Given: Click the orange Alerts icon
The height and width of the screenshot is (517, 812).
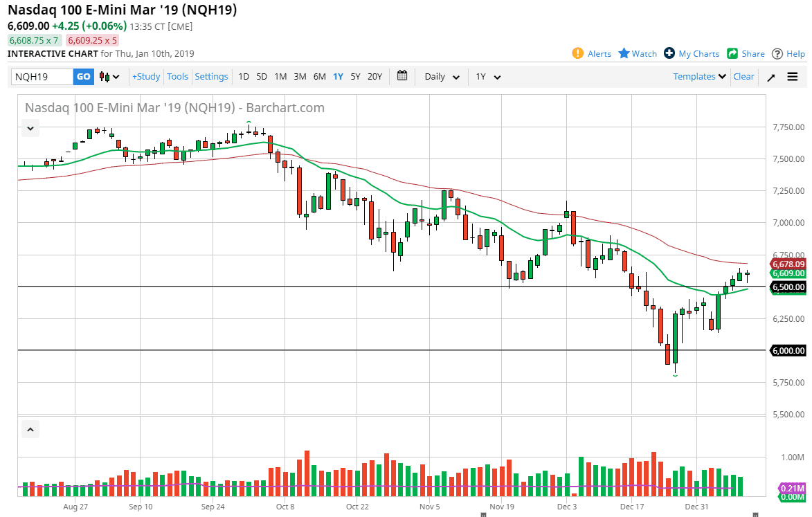Looking at the screenshot, I should pyautogui.click(x=577, y=53).
